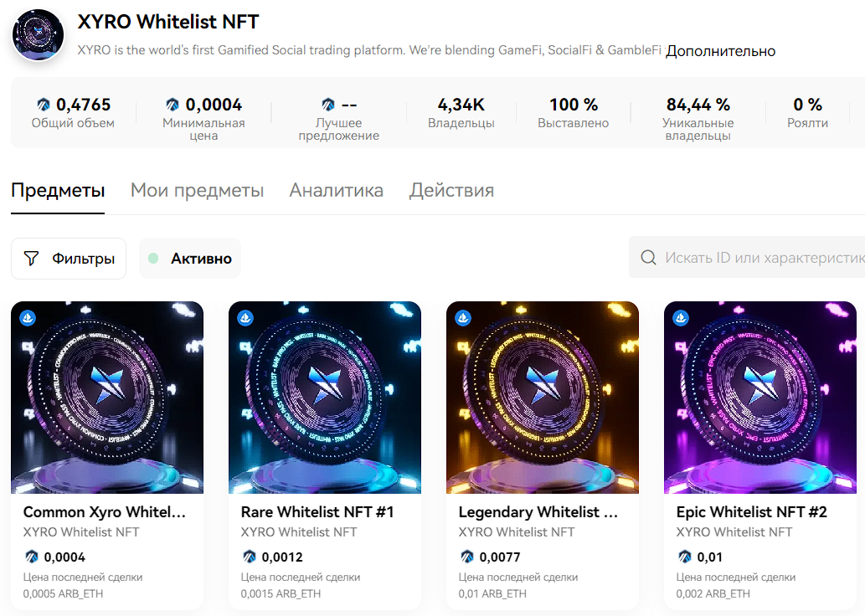Click the XYRO collection avatar image
This screenshot has width=865, height=616.
pos(38,35)
